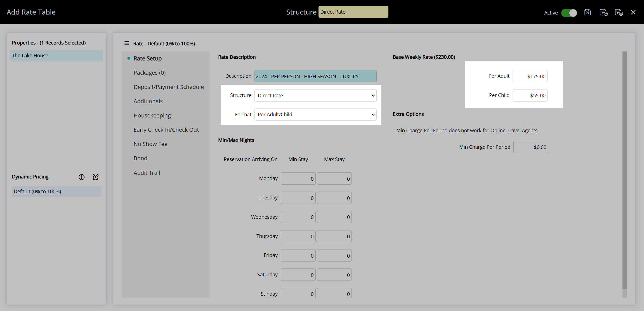Click Friday Max Stay field
Image resolution: width=644 pixels, height=311 pixels.
(x=334, y=255)
